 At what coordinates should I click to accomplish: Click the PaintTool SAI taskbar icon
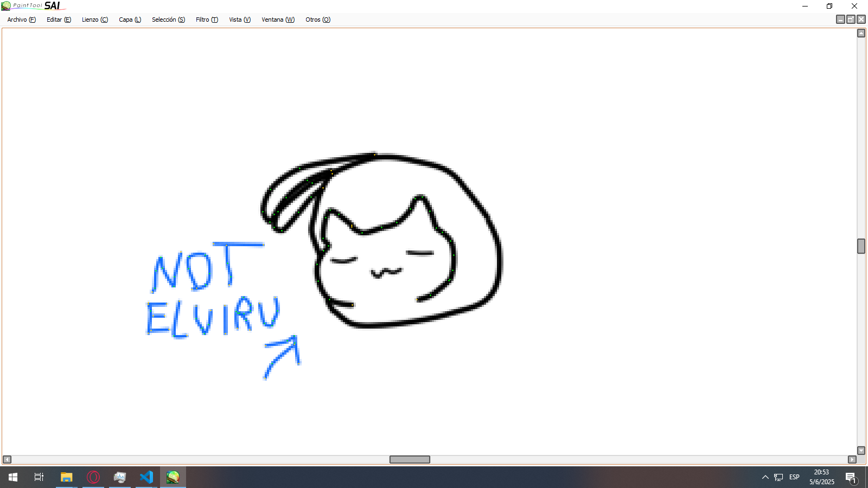[173, 477]
